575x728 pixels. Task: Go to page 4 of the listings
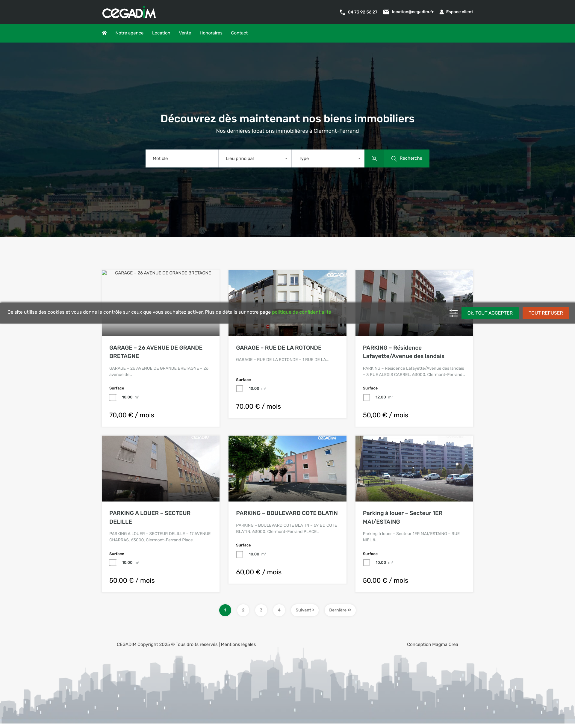coord(279,610)
